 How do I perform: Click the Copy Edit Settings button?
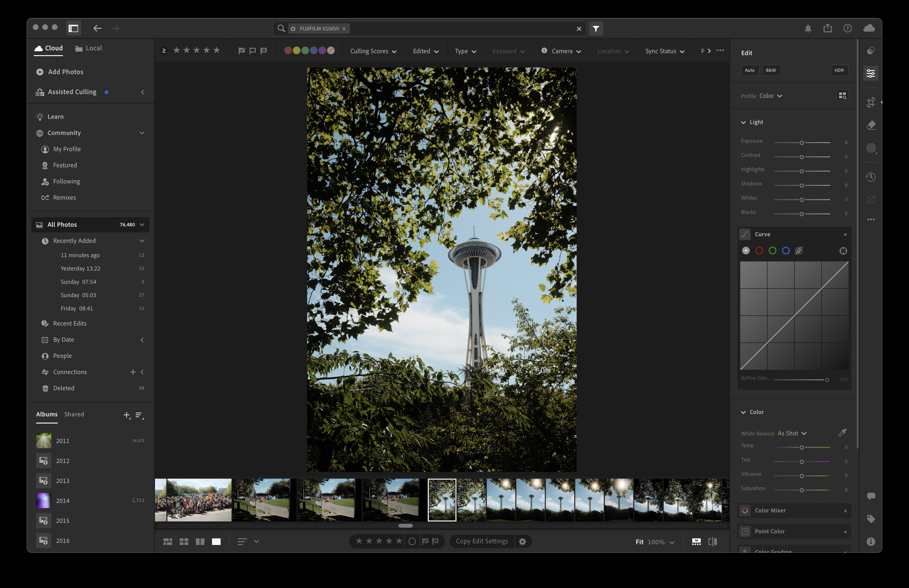coord(481,541)
